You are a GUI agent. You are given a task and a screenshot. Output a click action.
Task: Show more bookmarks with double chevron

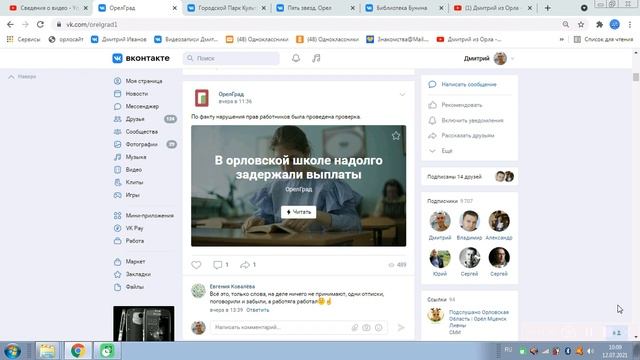pos(562,39)
